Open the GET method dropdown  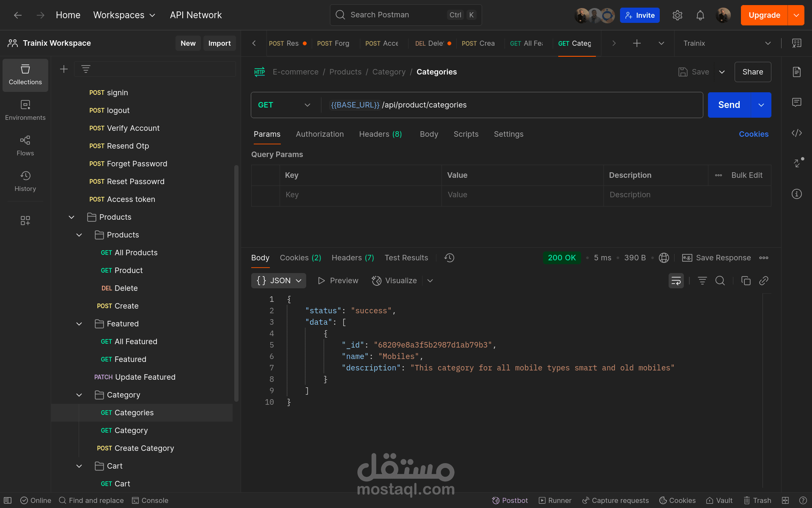(284, 105)
